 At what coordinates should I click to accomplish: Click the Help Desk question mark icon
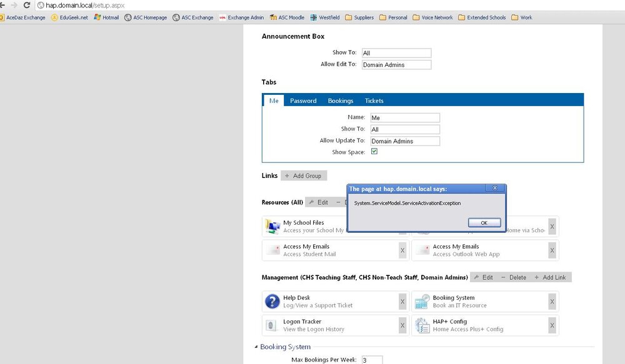[272, 302]
